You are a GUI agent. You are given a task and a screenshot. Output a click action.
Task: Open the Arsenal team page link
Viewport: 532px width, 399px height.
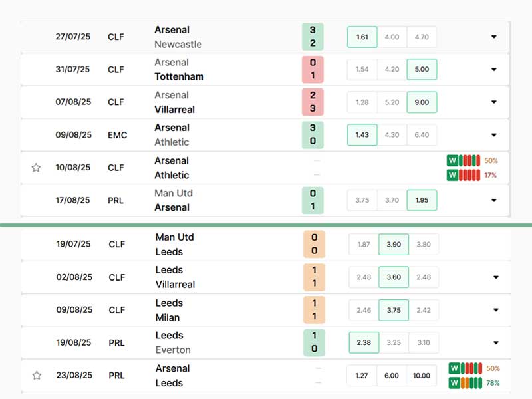point(170,29)
